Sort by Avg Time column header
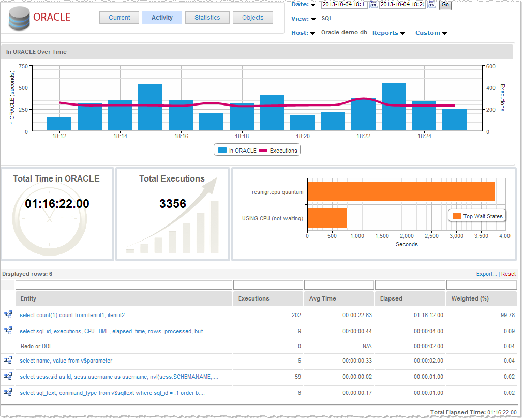 point(339,298)
